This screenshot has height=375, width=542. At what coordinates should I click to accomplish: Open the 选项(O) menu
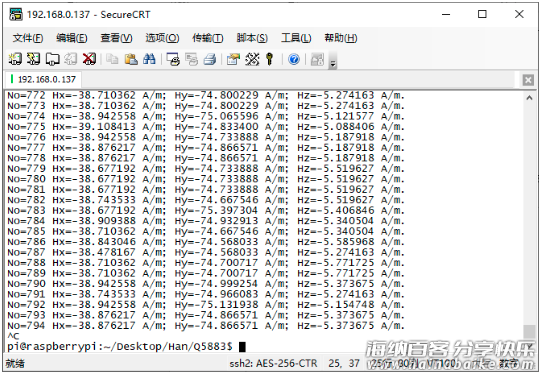pyautogui.click(x=162, y=38)
